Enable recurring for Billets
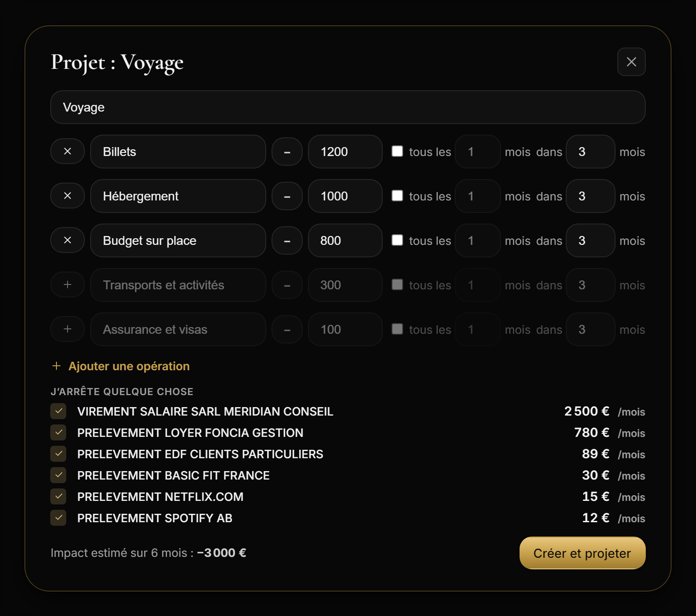 coord(397,151)
